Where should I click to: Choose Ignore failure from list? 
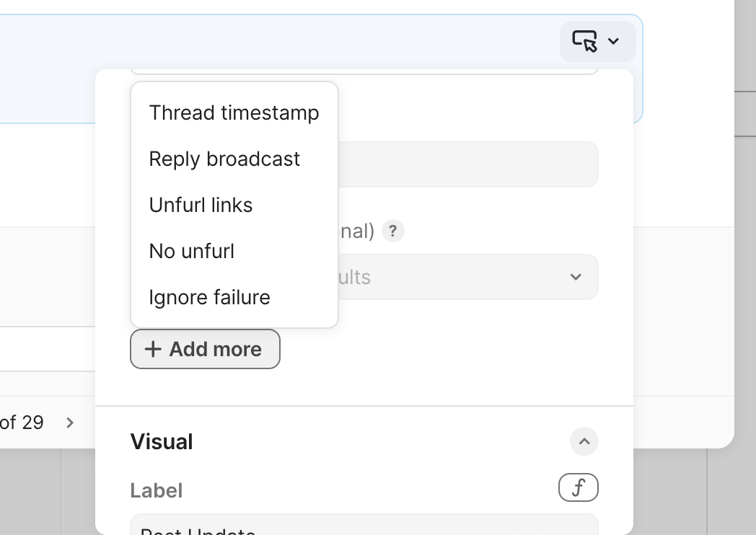point(209,298)
